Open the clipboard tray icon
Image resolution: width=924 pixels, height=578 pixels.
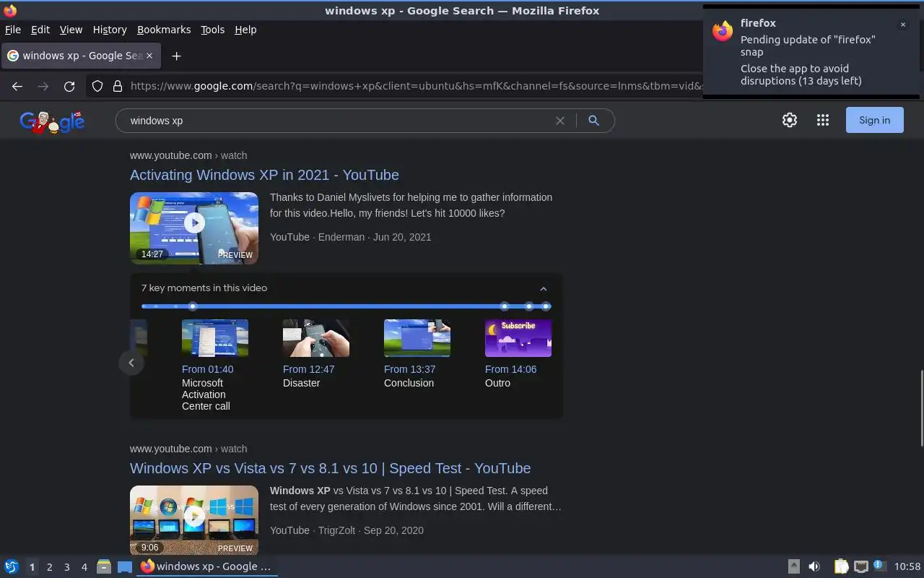(841, 566)
